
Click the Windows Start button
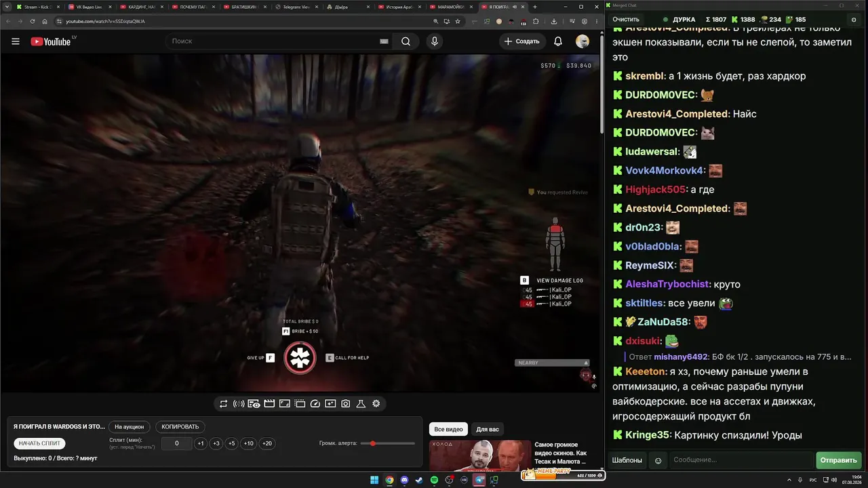(374, 480)
